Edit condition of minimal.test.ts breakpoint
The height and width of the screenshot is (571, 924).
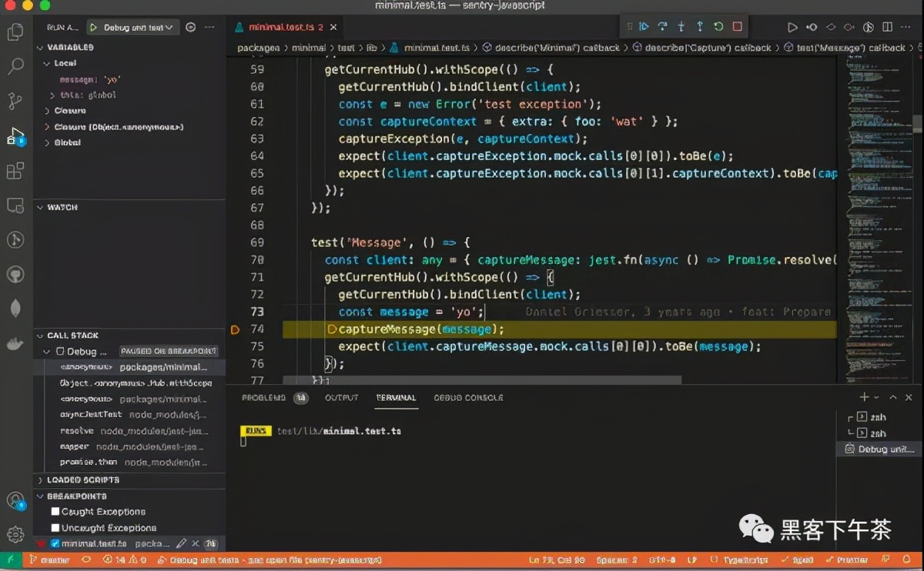click(182, 544)
